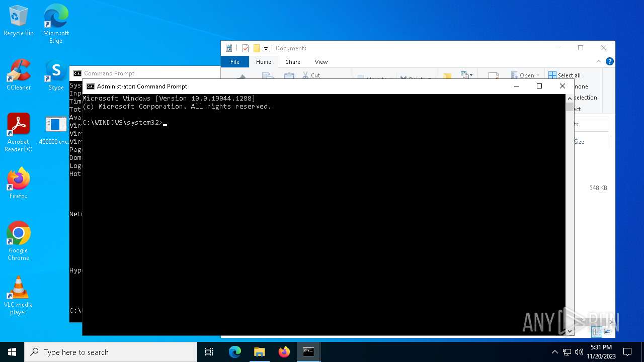Open Acrobat Reader DC shortcut

click(x=19, y=133)
